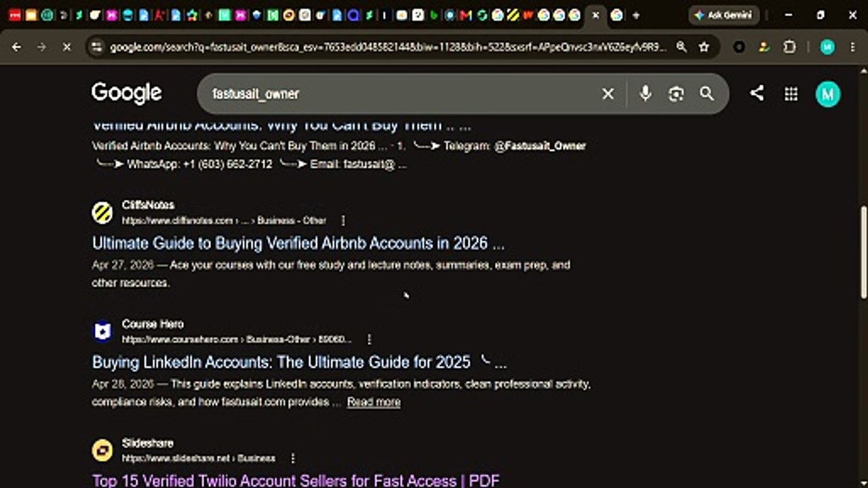This screenshot has height=488, width=868.
Task: Open 'Verified Airbnb Accounts: Why You Can't' result
Action: (281, 125)
